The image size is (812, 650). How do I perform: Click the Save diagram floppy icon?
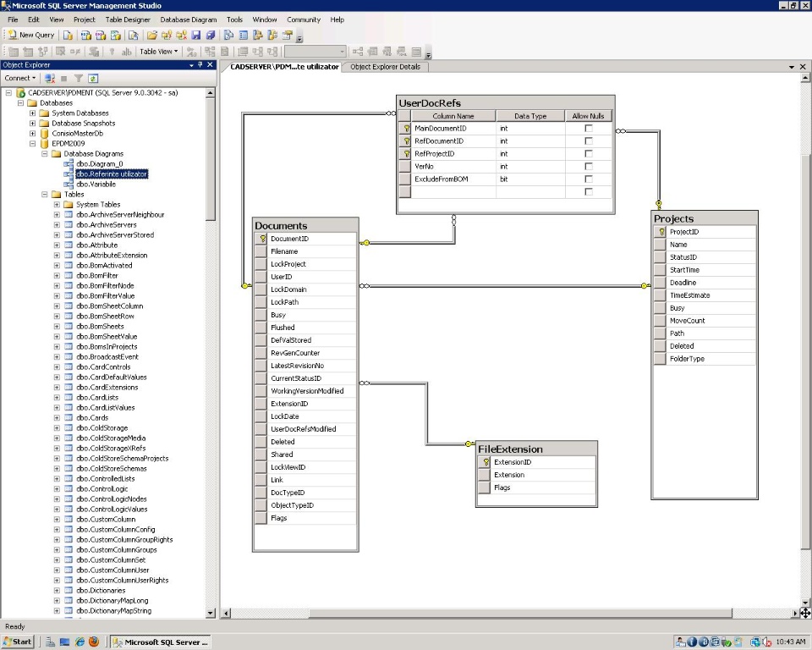pyautogui.click(x=195, y=36)
